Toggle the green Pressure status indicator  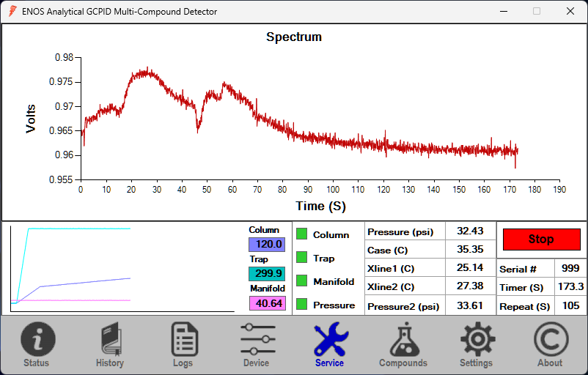tap(301, 304)
